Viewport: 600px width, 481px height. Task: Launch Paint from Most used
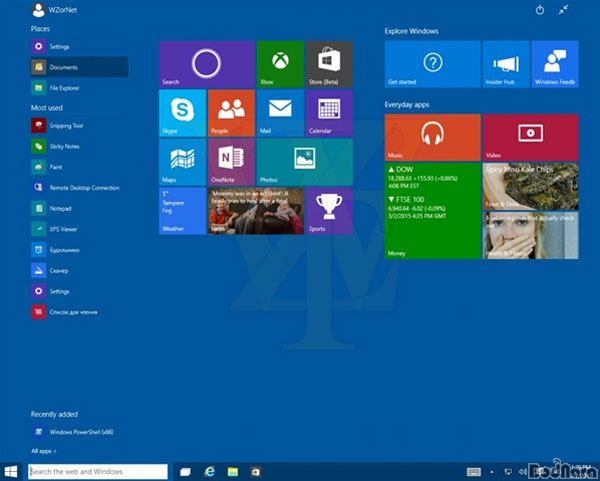point(79,167)
